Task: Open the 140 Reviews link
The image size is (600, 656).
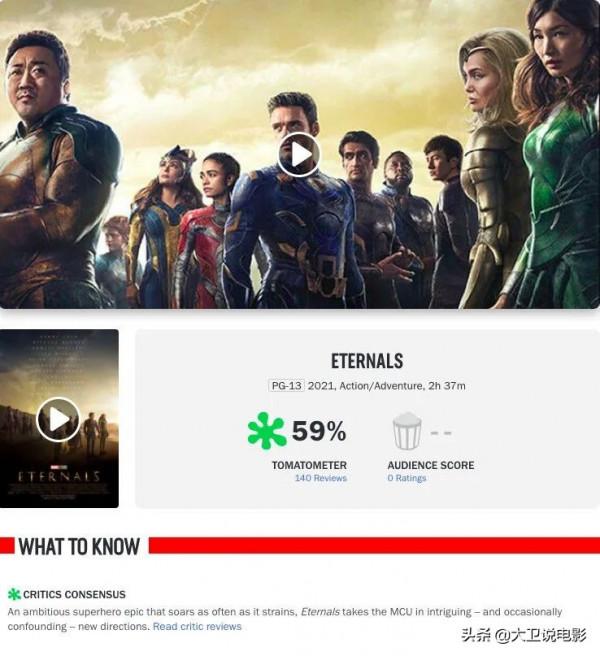Action: (321, 478)
